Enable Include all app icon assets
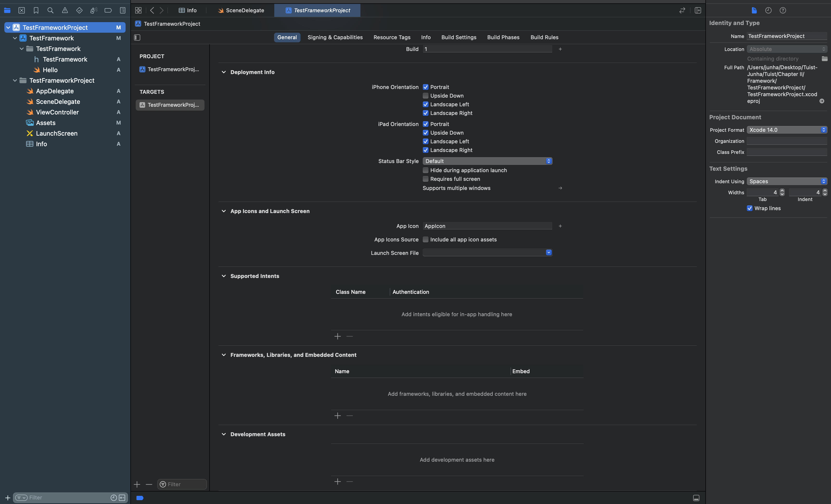The height and width of the screenshot is (504, 831). (426, 239)
